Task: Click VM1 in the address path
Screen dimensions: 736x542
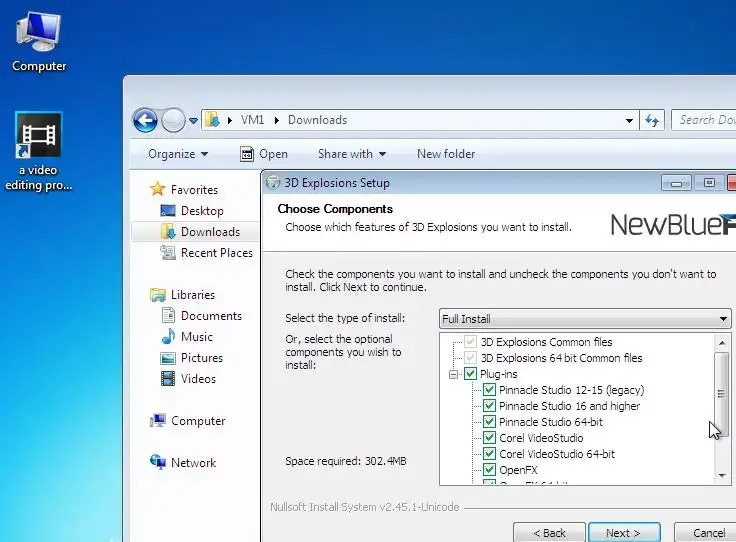Action: [253, 120]
